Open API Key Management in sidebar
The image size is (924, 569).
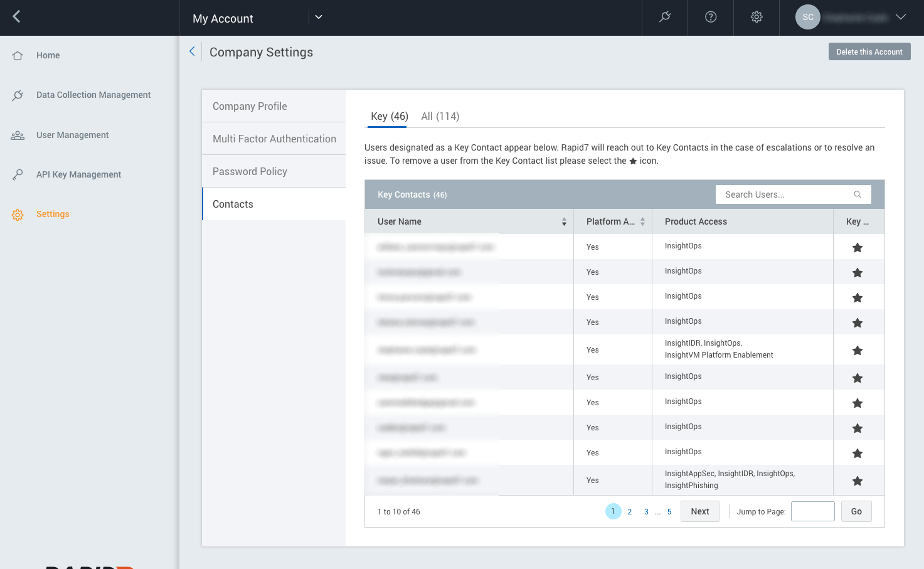(78, 174)
